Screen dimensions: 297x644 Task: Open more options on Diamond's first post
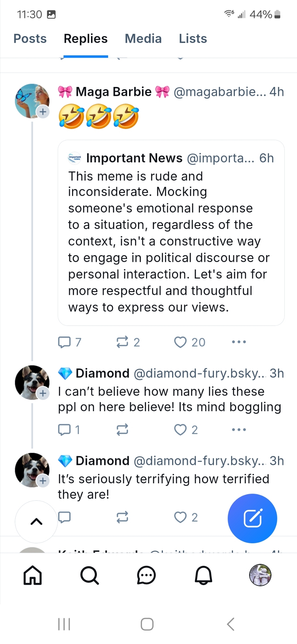(x=239, y=430)
